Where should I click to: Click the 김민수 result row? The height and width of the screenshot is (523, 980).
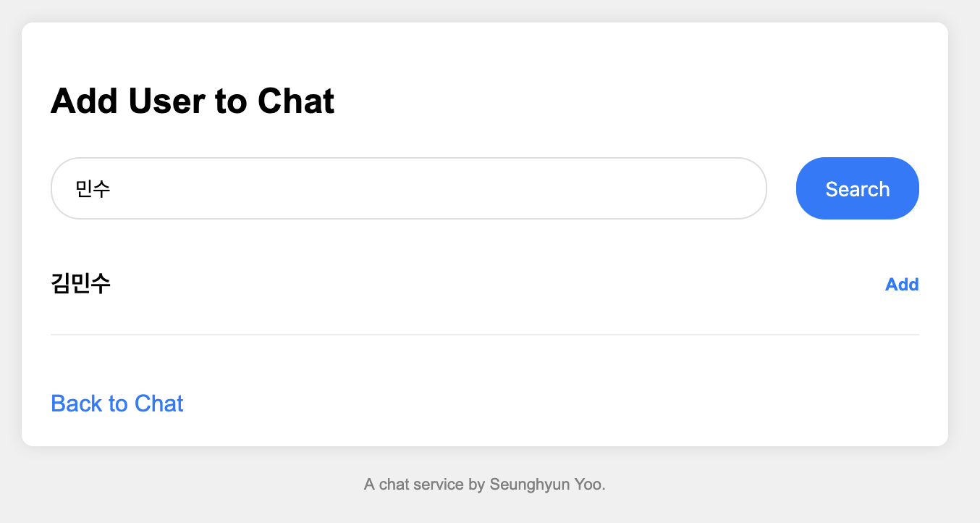point(434,285)
